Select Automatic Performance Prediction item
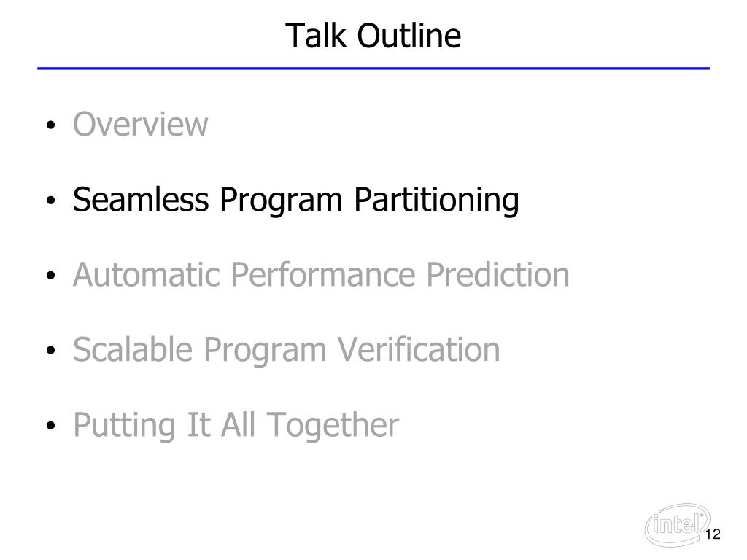This screenshot has width=747, height=560. 321,275
